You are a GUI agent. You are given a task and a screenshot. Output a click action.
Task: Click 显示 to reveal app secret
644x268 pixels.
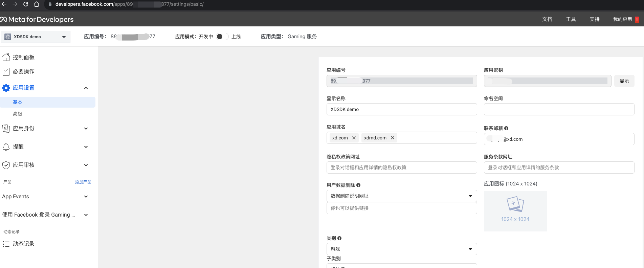[624, 81]
